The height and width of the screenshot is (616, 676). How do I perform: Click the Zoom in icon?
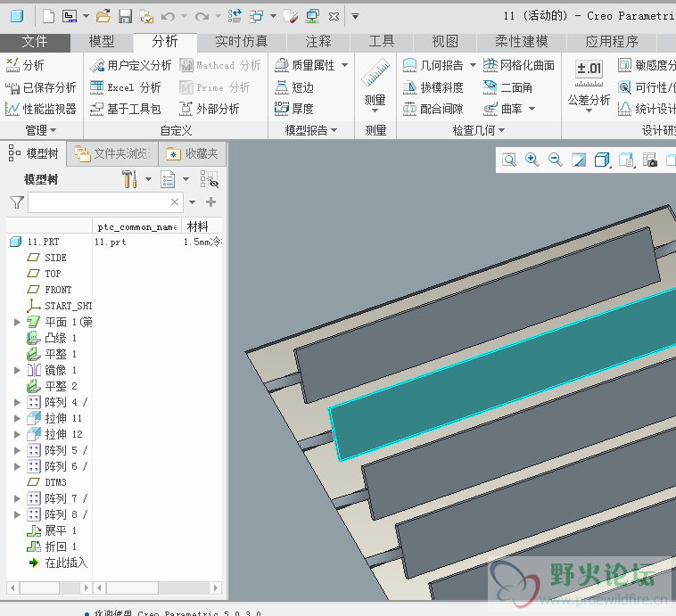coord(532,160)
